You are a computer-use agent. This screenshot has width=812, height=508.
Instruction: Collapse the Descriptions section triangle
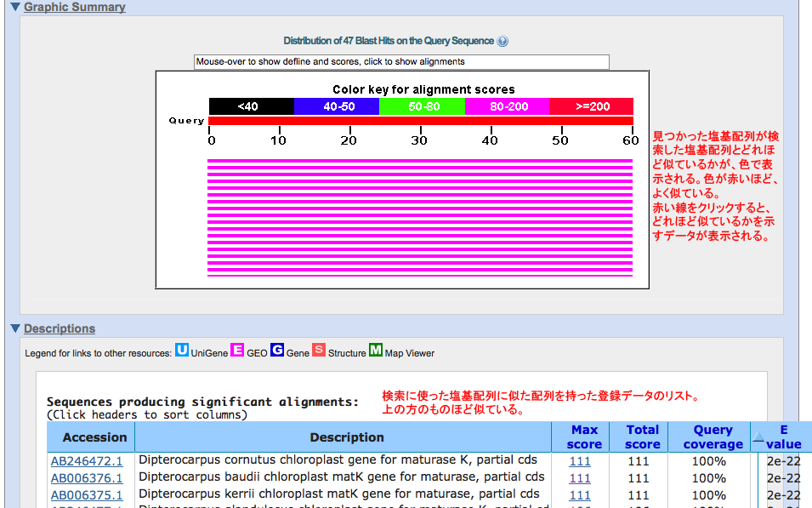(x=14, y=328)
